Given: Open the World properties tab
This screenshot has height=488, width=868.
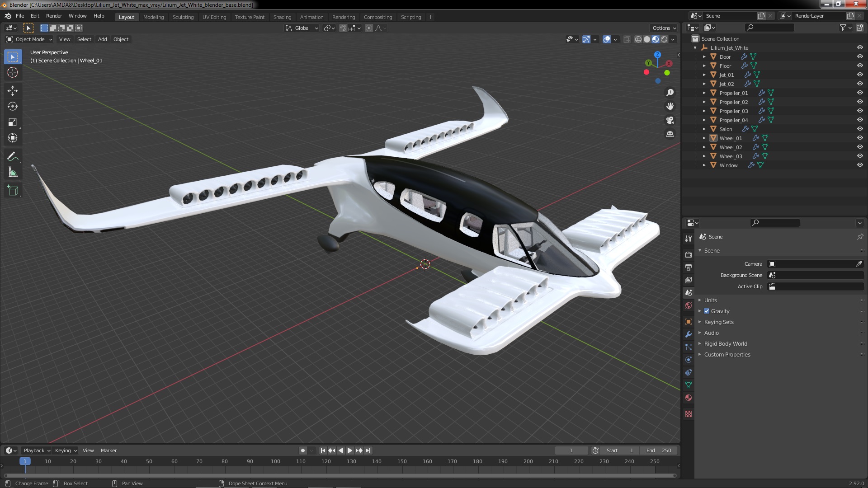Looking at the screenshot, I should coord(689,305).
